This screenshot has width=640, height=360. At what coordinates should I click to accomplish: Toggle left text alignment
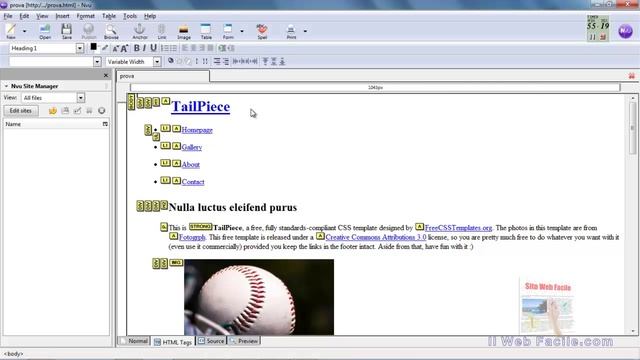[x=185, y=48]
